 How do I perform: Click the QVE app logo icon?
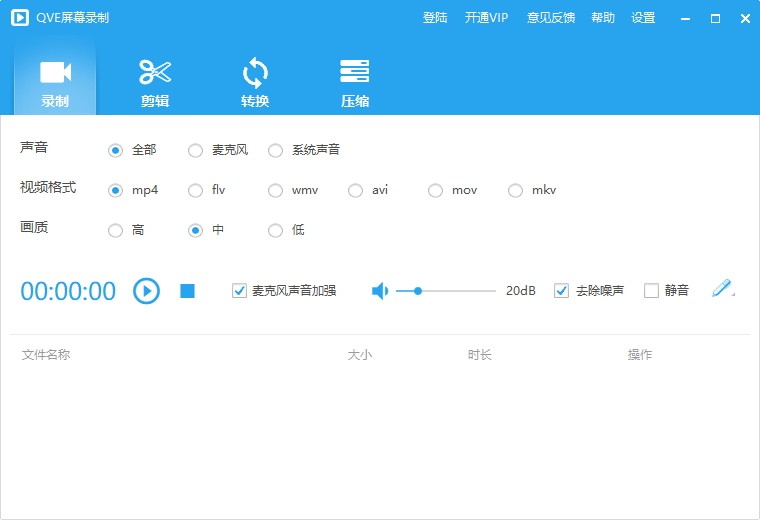pyautogui.click(x=20, y=18)
